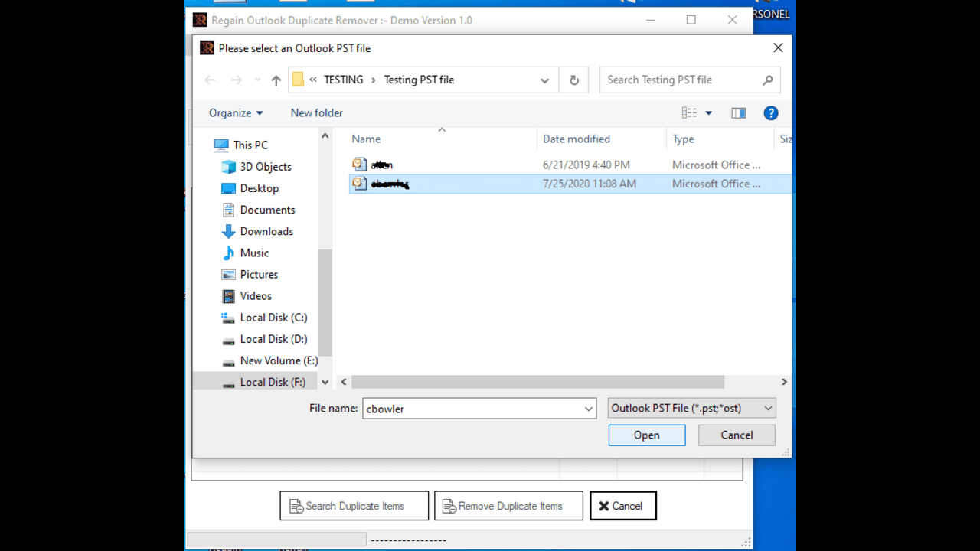Click the Search Testing PST file box
The image size is (980, 551).
tap(690, 80)
